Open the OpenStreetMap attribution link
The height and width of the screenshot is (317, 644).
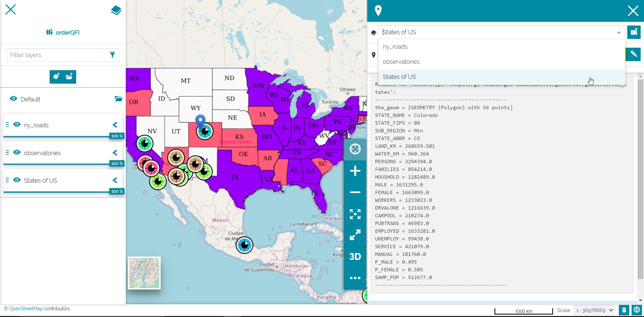(x=26, y=309)
